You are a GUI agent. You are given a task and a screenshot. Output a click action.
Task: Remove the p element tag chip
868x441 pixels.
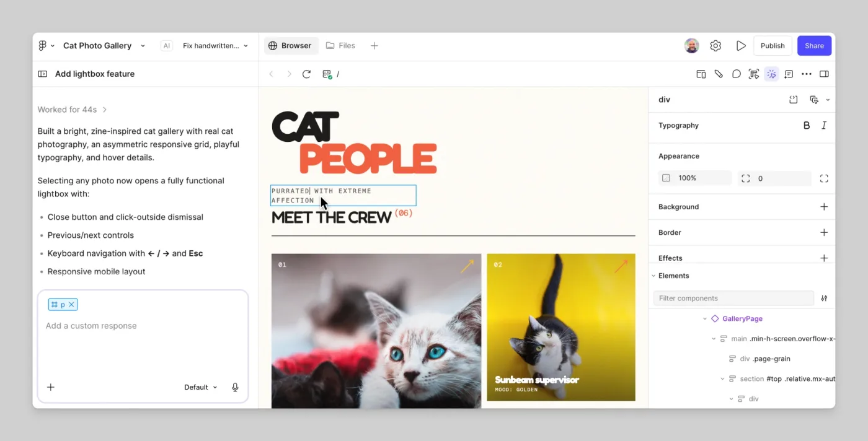click(71, 305)
